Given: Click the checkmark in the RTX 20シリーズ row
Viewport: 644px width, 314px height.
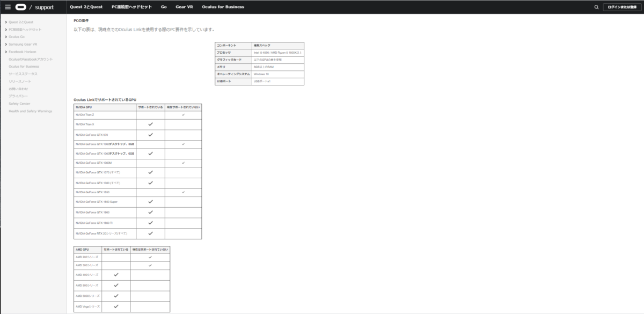Looking at the screenshot, I should 150,233.
